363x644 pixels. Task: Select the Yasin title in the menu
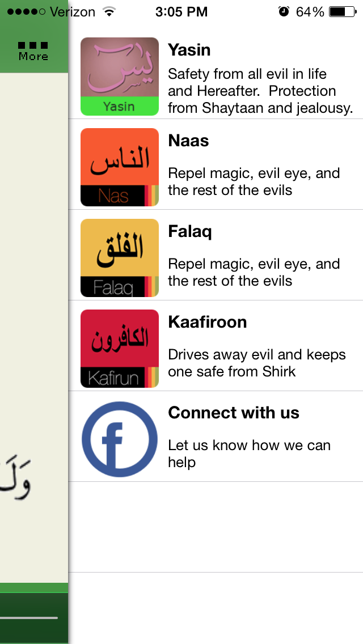tap(189, 50)
